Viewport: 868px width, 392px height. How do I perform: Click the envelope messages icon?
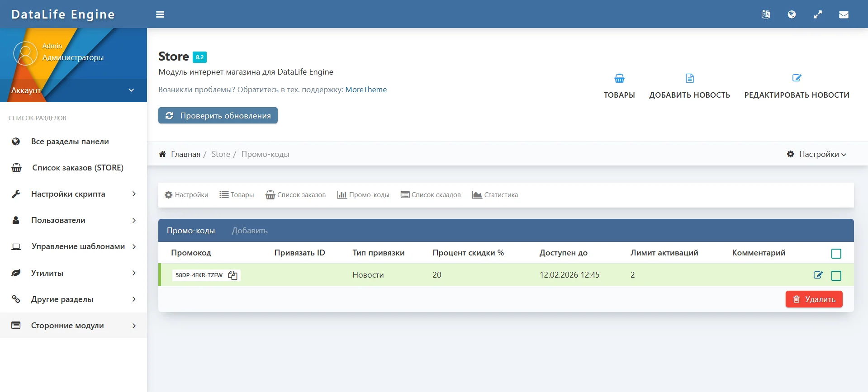pyautogui.click(x=844, y=14)
